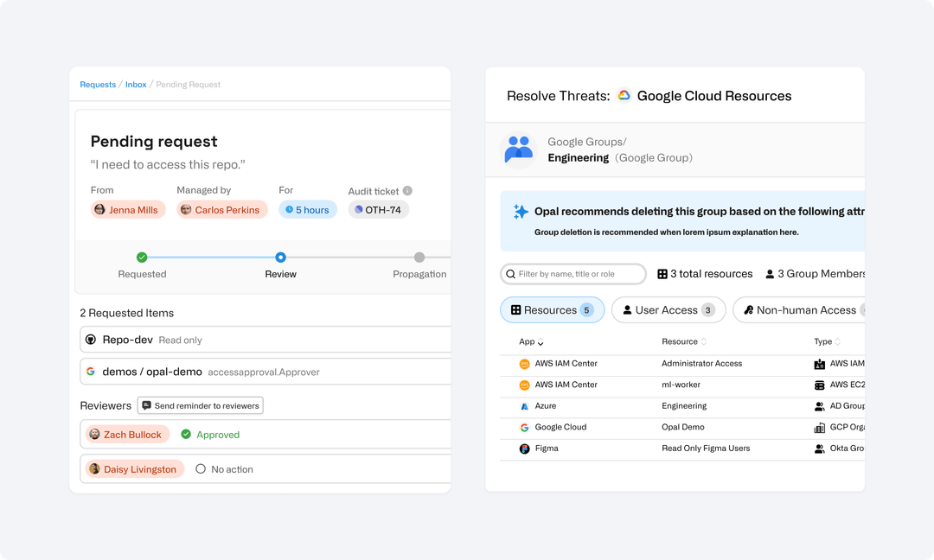934x560 pixels.
Task: Select the No action radio for Daisy Livingston
Action: tap(200, 468)
